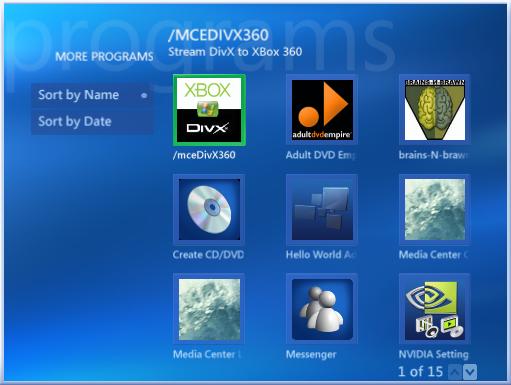Open the Media Center tile above the Messenger row
The image size is (511, 385).
click(435, 209)
